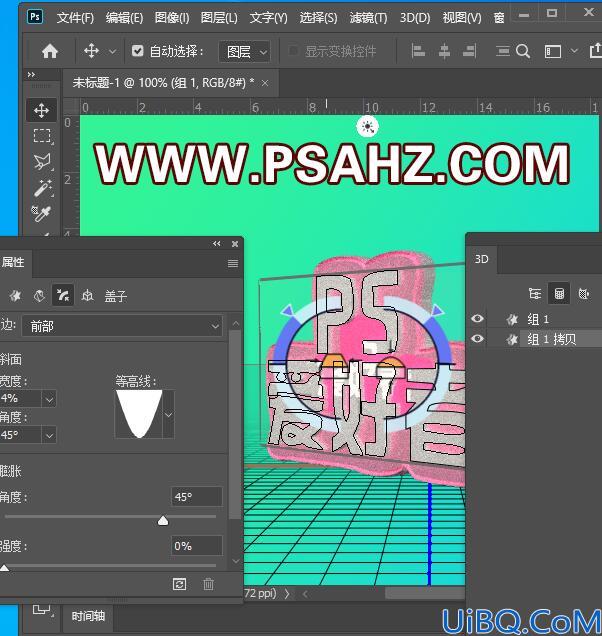Select the 3D panel tab
602x636 pixels.
coord(482,259)
